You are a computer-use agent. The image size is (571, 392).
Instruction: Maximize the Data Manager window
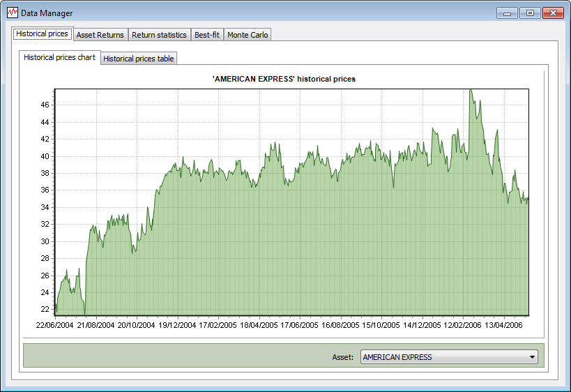click(x=530, y=13)
